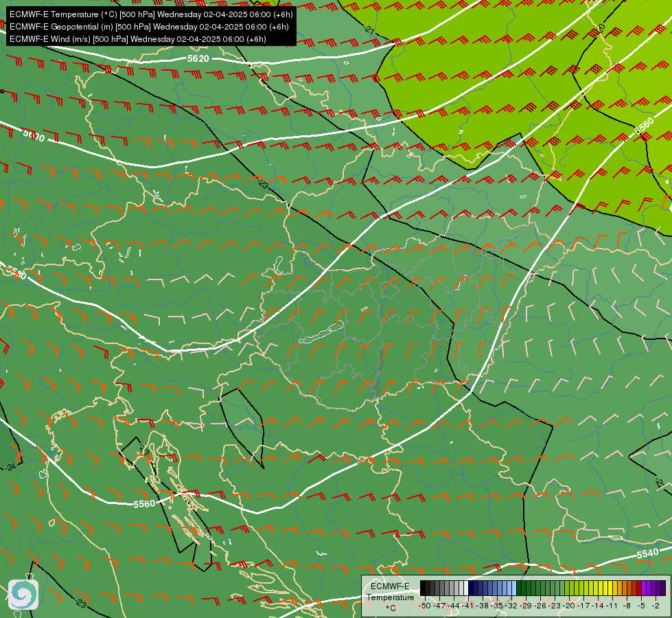Viewport: 672px width, 618px height.
Task: Click the -8 tick label in legend
Action: 627,606
